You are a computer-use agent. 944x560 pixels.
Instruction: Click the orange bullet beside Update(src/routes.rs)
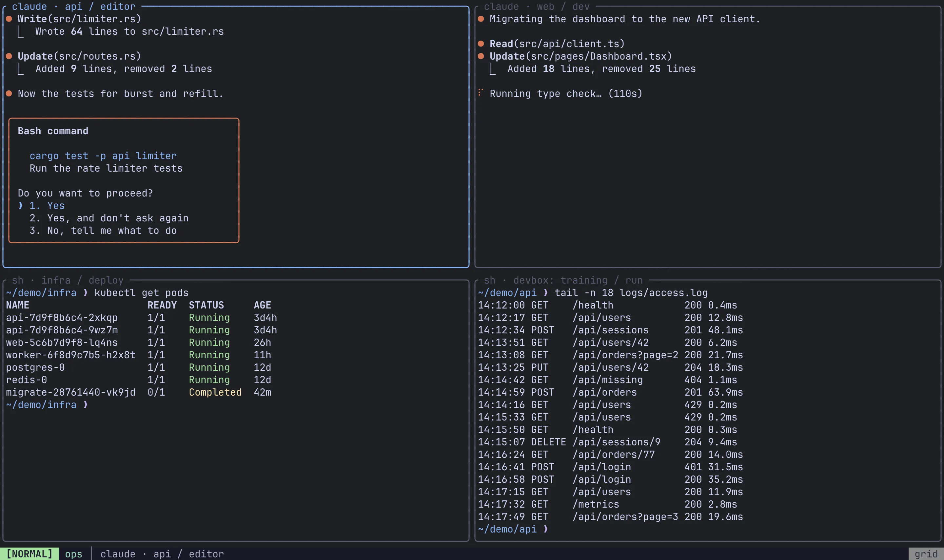[x=9, y=56]
